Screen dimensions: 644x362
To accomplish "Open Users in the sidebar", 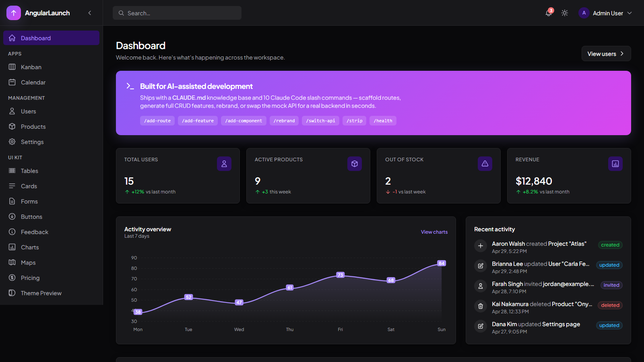I will coord(51,111).
